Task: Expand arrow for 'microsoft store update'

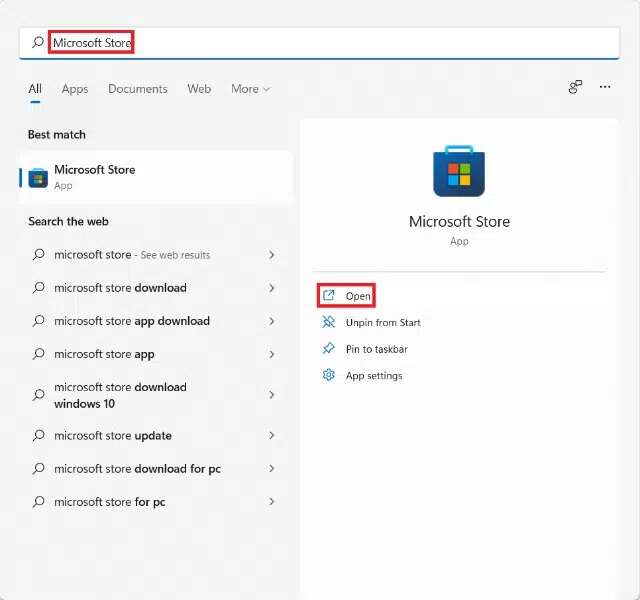Action: [x=271, y=436]
